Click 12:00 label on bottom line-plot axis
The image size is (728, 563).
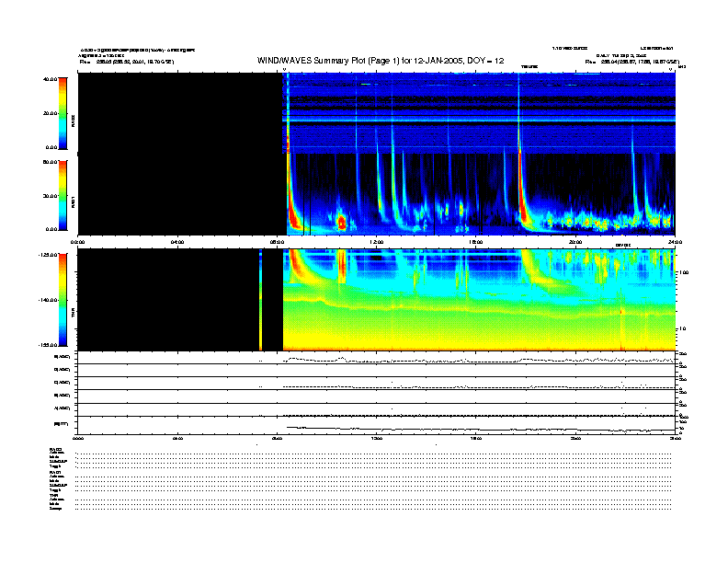(x=377, y=438)
